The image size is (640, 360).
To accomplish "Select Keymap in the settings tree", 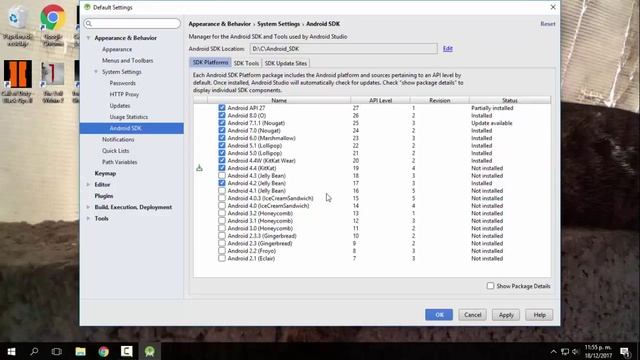I will (105, 173).
